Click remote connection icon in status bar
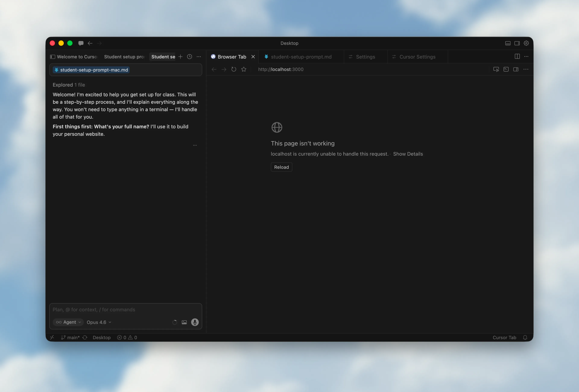 tap(52, 337)
